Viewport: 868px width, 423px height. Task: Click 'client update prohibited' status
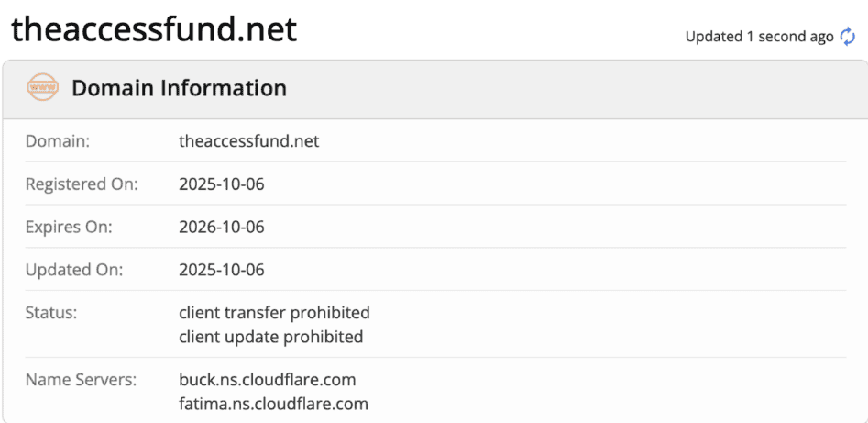pyautogui.click(x=270, y=337)
